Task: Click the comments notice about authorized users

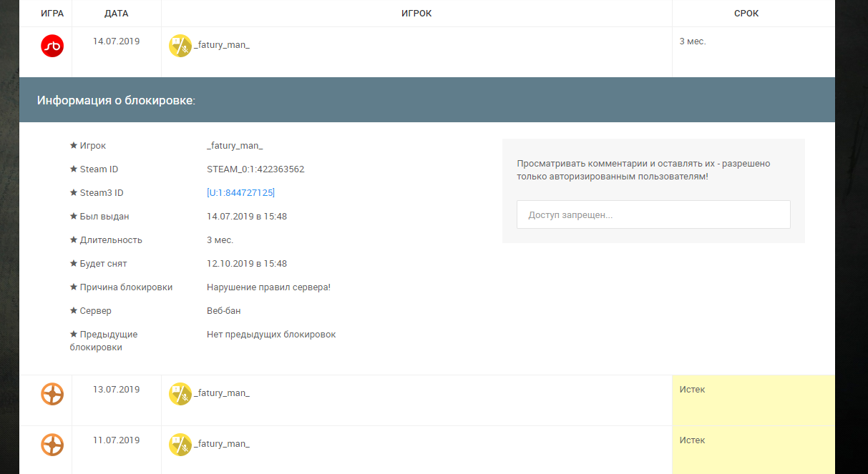Action: pyautogui.click(x=643, y=169)
